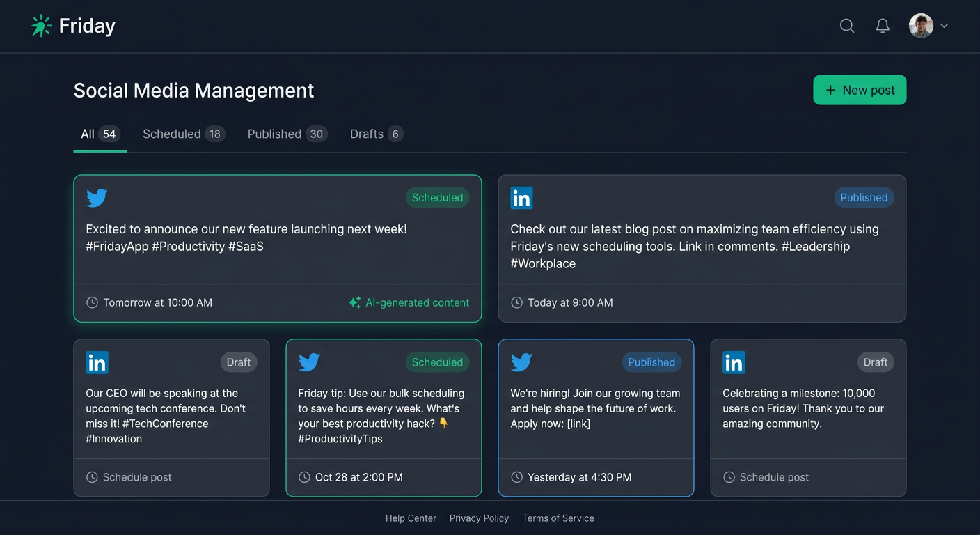Click Published badge on team efficiency blog post
This screenshot has width=980, height=535.
pos(864,198)
